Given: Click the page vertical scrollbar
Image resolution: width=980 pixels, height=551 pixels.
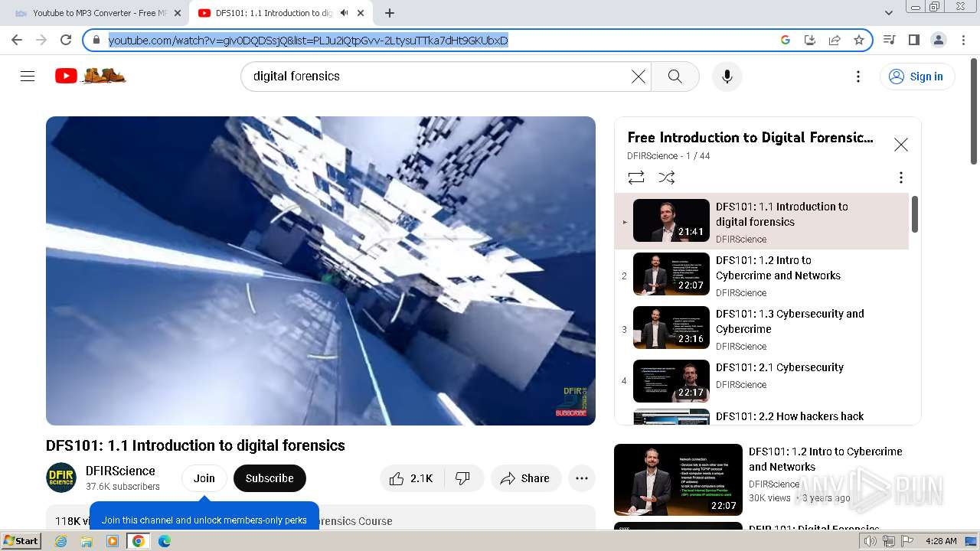Looking at the screenshot, I should pyautogui.click(x=974, y=112).
